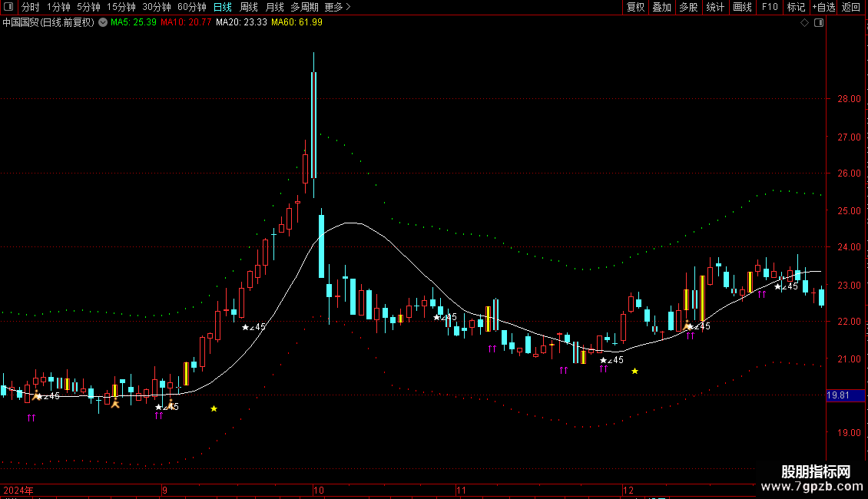Click the tall cyan candle at October peak
Viewport: 868px width, 499px height.
point(314,125)
